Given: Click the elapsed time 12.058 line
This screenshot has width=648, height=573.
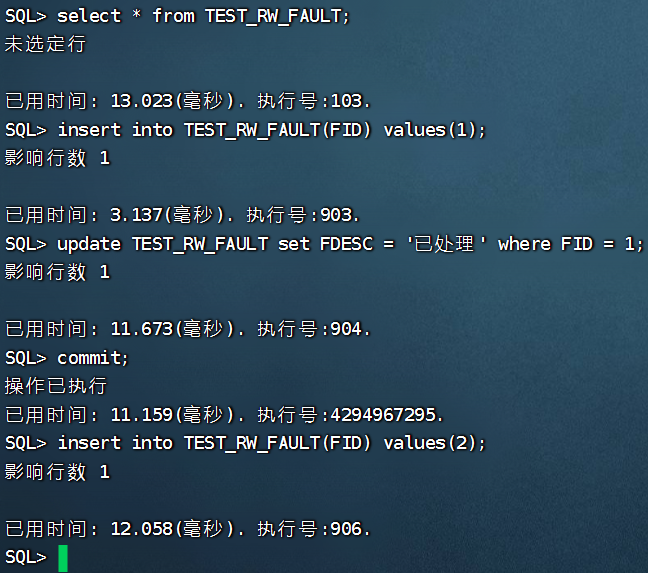Looking at the screenshot, I should (x=188, y=529).
